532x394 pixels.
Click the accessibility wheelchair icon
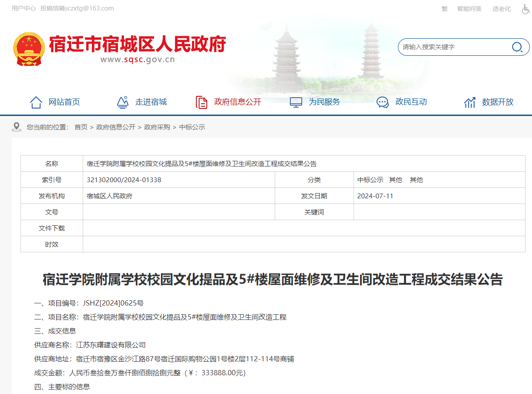525,9
